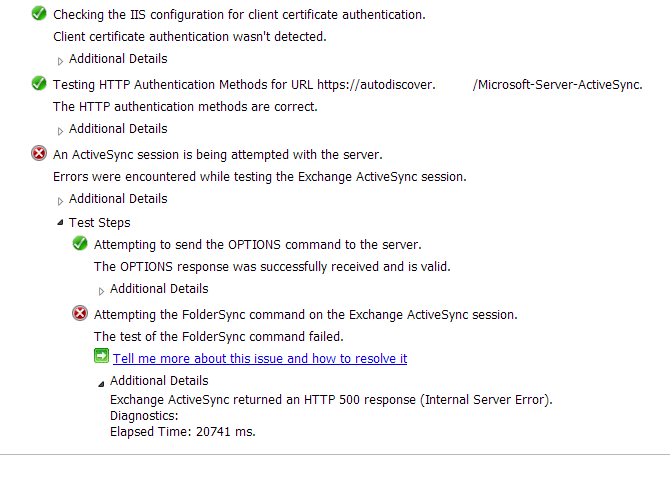
Task: Click 'Test Steps' label text
Action: [100, 223]
